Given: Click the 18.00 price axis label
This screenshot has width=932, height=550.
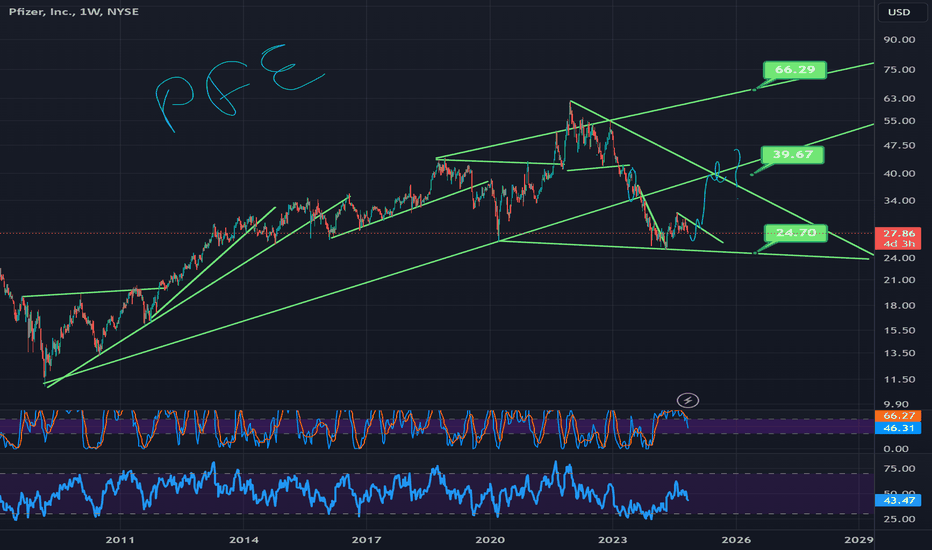Looking at the screenshot, I should pos(899,306).
